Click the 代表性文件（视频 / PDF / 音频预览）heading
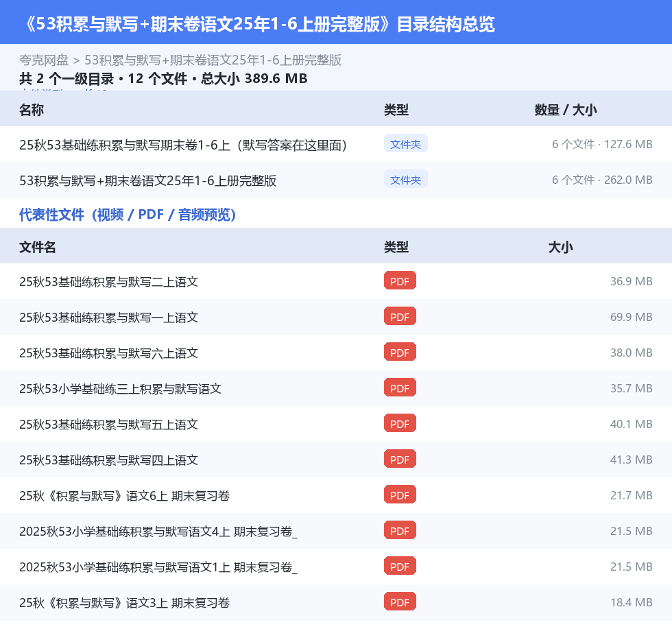672x642 pixels. coord(128,214)
